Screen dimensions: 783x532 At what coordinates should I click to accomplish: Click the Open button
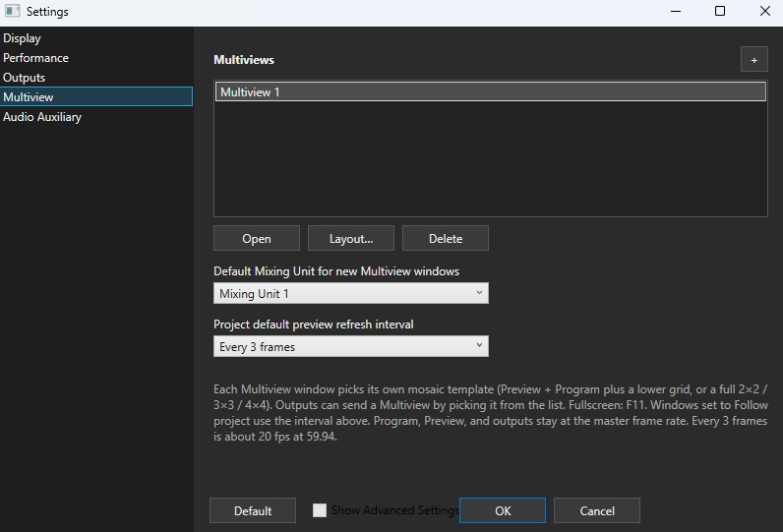pyautogui.click(x=257, y=238)
